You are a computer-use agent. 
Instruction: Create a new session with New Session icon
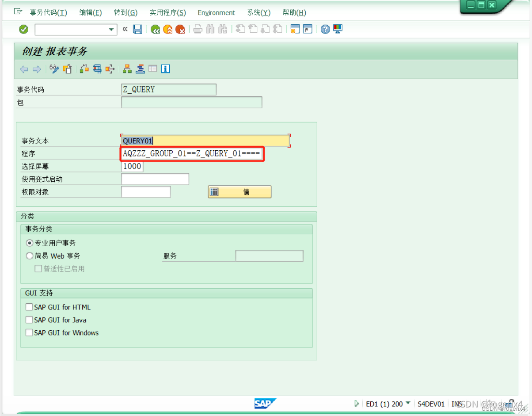point(295,29)
